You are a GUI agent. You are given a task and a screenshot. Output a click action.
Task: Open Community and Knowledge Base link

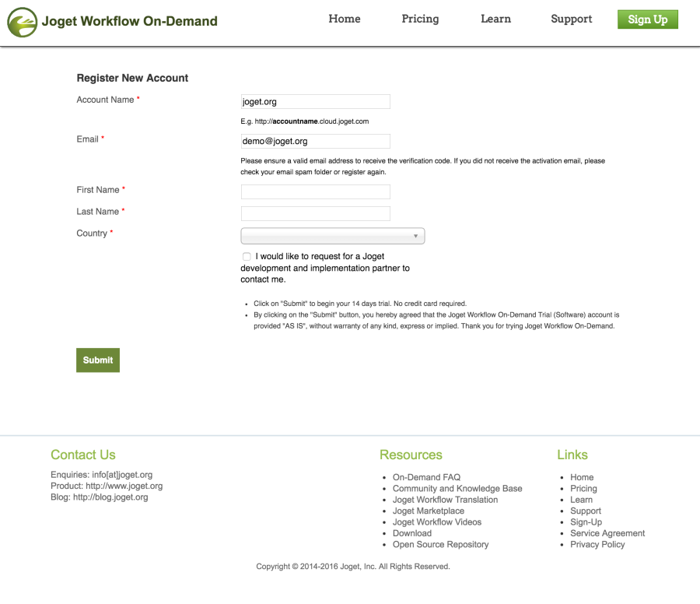pos(457,488)
